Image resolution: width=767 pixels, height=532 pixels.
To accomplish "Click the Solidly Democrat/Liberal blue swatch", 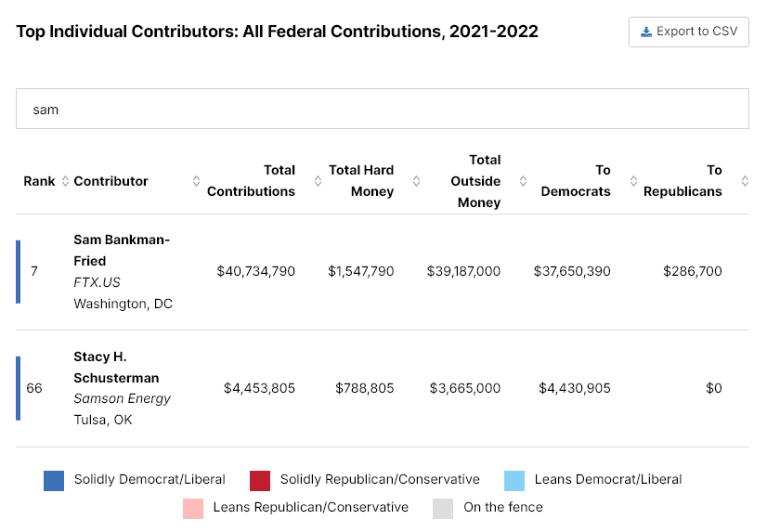I will click(x=54, y=480).
